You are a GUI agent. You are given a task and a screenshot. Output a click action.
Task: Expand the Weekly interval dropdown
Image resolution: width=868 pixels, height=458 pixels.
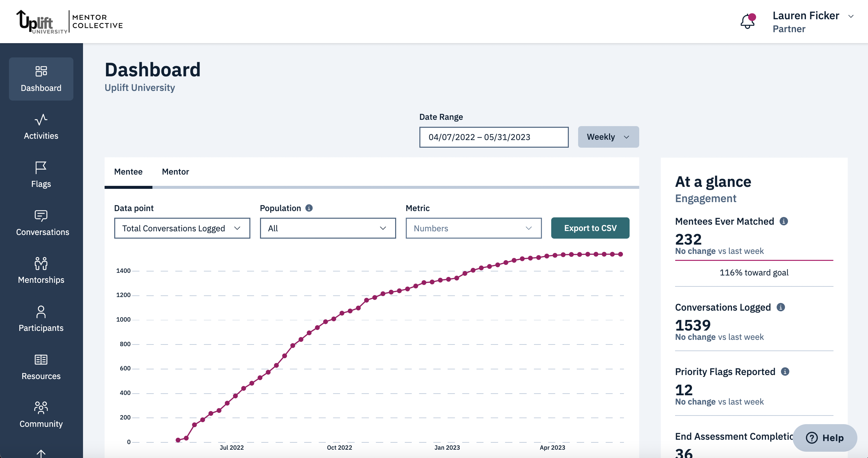tap(608, 137)
